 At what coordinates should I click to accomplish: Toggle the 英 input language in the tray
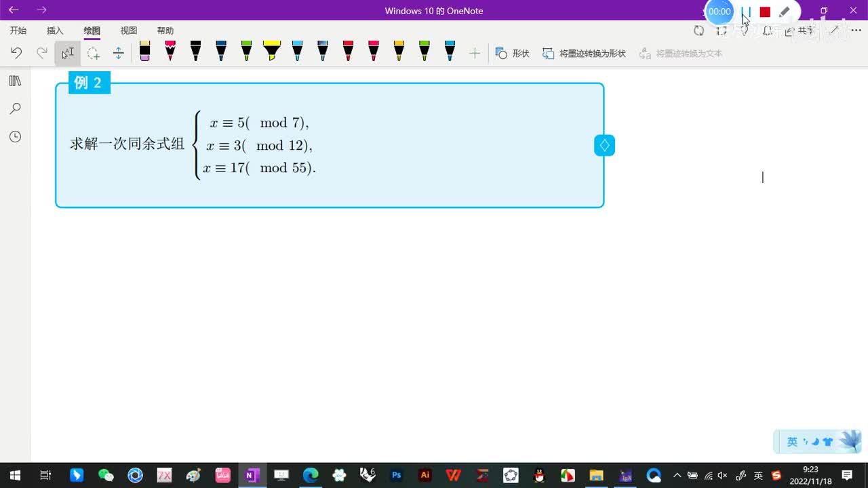[758, 476]
